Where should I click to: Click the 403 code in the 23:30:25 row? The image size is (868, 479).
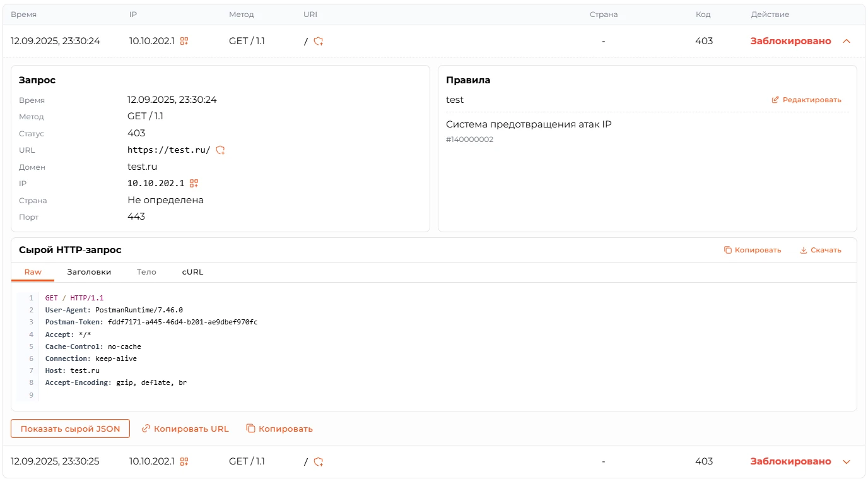704,461
